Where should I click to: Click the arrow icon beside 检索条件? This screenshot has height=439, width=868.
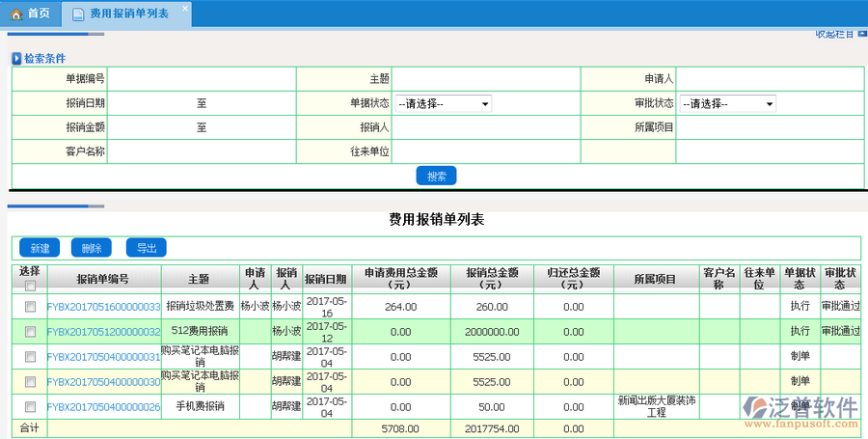tap(16, 59)
